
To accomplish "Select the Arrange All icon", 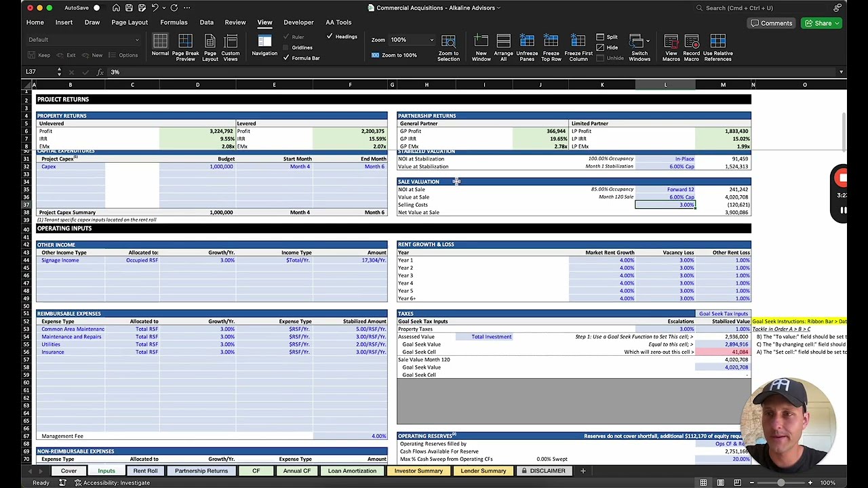I will click(x=503, y=47).
